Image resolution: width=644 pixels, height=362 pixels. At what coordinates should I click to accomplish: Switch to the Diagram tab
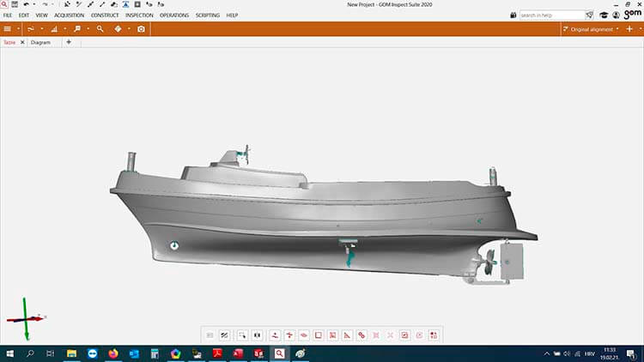coord(40,42)
